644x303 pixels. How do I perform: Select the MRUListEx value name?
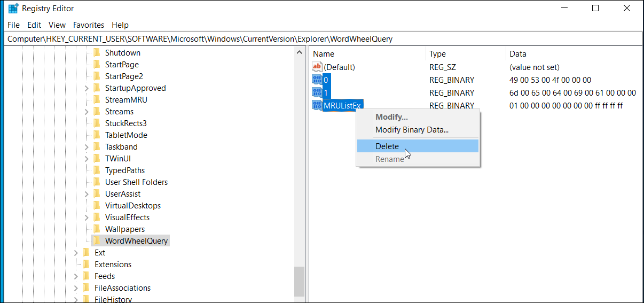pos(343,105)
